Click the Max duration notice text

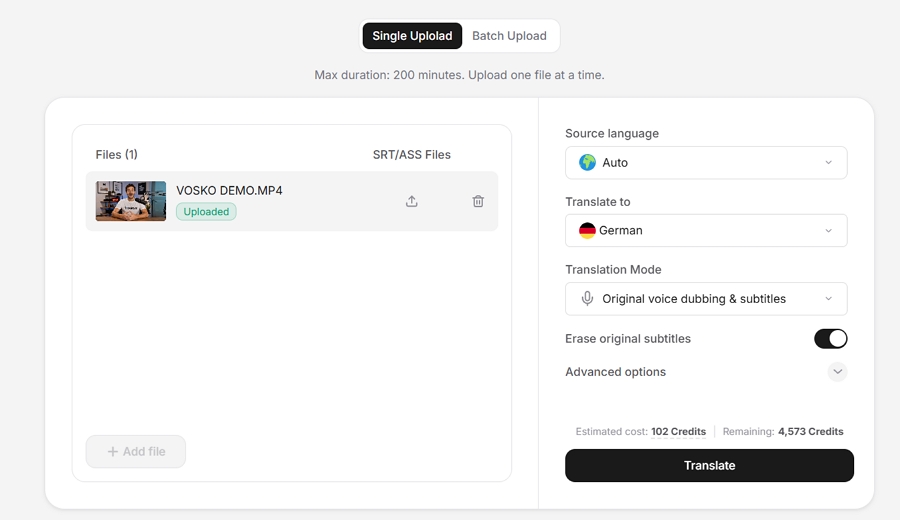(459, 75)
